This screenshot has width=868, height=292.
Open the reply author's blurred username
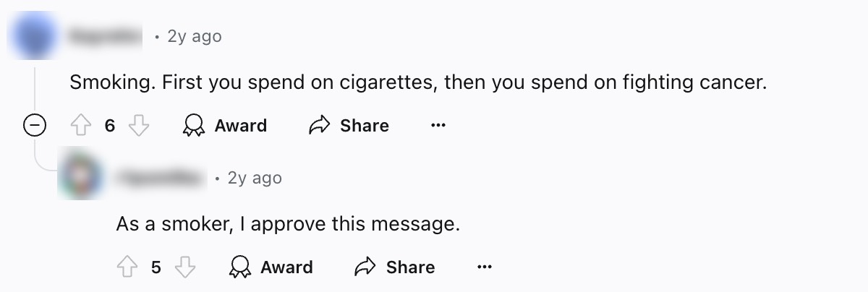pos(161,178)
